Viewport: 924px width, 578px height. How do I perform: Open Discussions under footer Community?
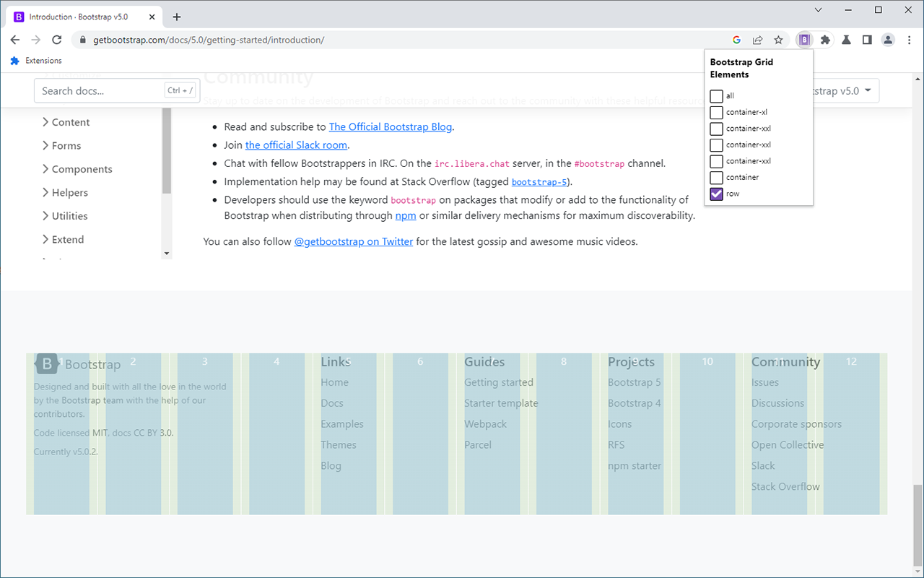777,403
